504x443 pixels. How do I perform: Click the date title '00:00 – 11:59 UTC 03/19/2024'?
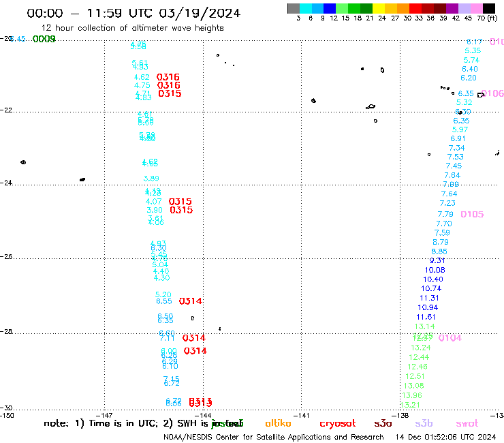(x=133, y=13)
